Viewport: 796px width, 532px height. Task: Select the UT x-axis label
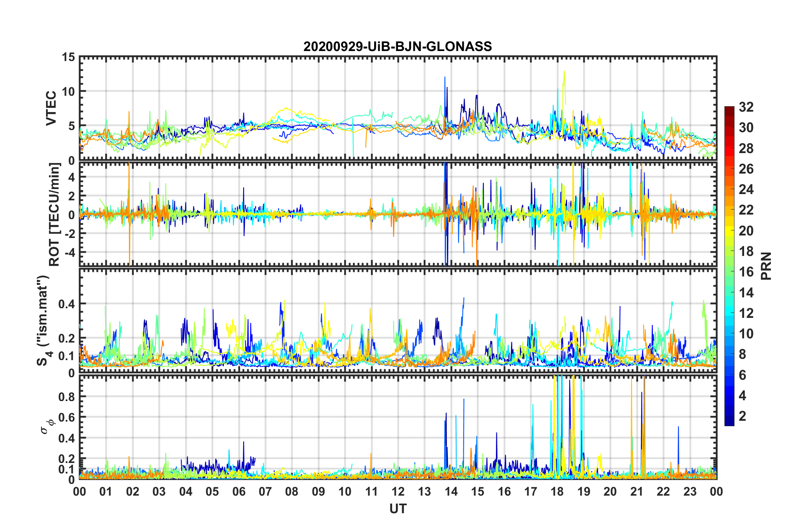click(x=398, y=508)
